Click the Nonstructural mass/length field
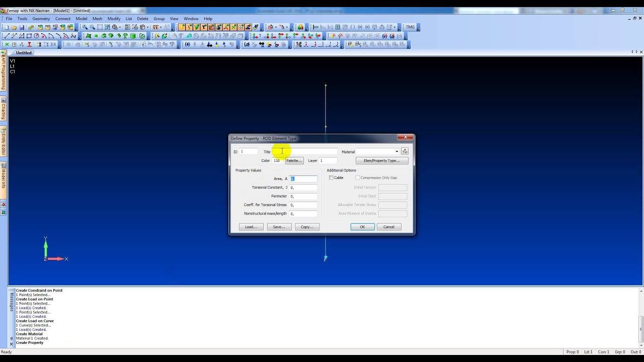 tap(303, 214)
